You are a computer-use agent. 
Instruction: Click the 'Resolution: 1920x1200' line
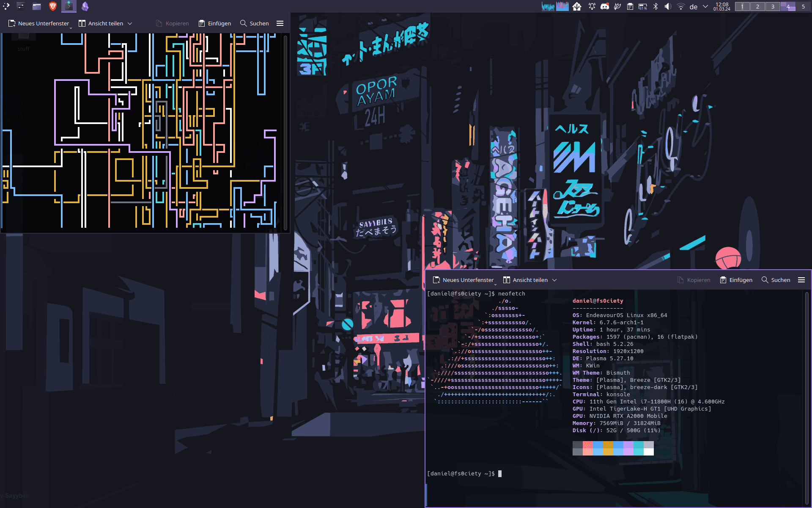pos(608,351)
